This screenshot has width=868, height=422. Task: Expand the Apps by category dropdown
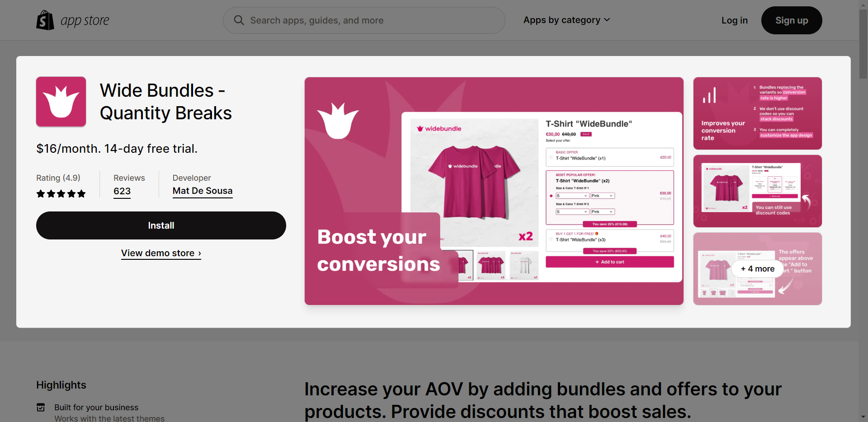[567, 20]
